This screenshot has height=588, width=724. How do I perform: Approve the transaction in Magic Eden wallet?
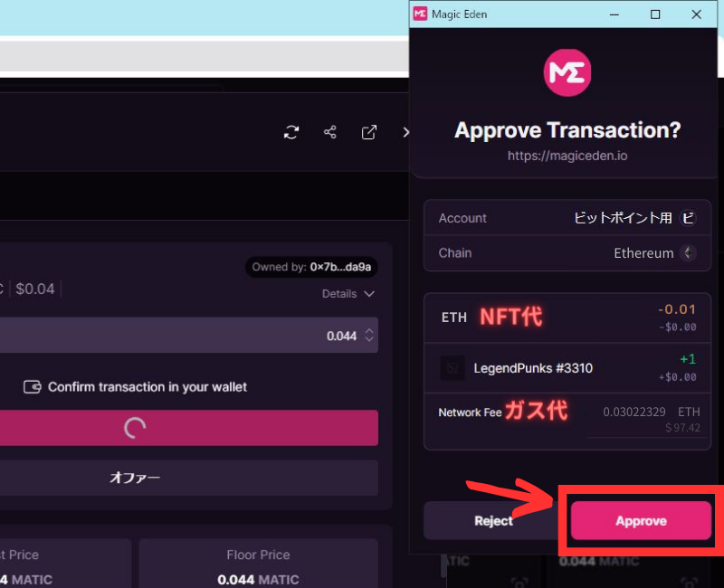pos(641,521)
